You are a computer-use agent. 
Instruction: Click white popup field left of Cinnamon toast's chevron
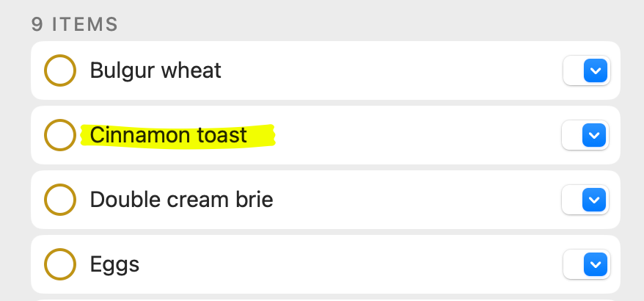click(572, 135)
